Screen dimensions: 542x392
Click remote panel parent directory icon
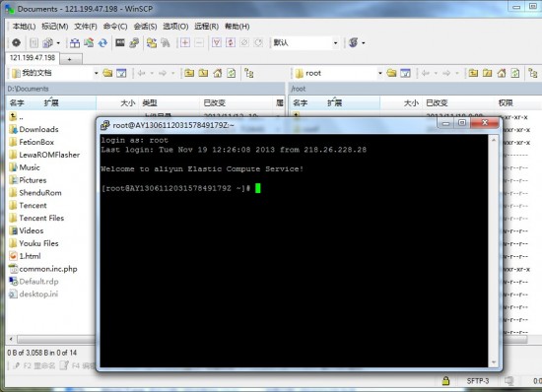473,73
